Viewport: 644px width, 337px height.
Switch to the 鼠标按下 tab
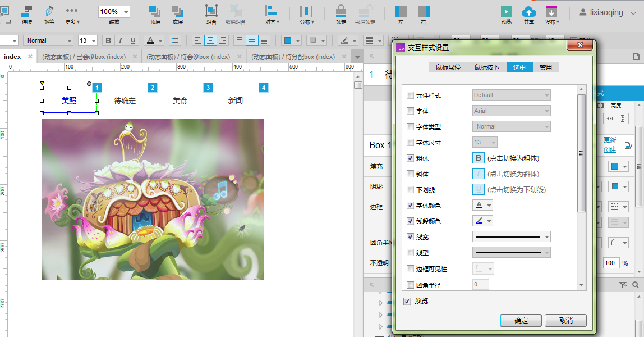tap(487, 67)
